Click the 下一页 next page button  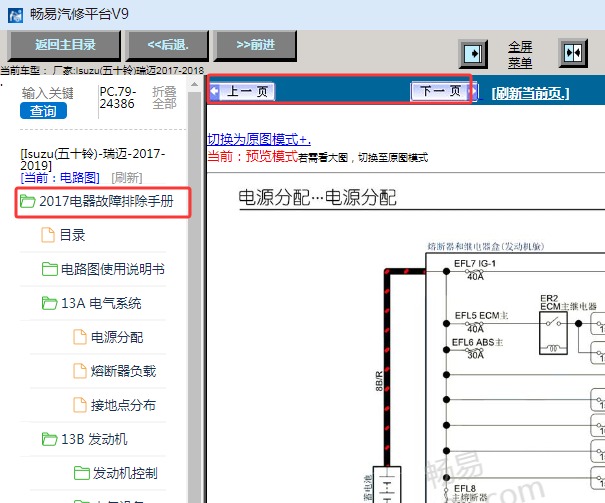(441, 91)
